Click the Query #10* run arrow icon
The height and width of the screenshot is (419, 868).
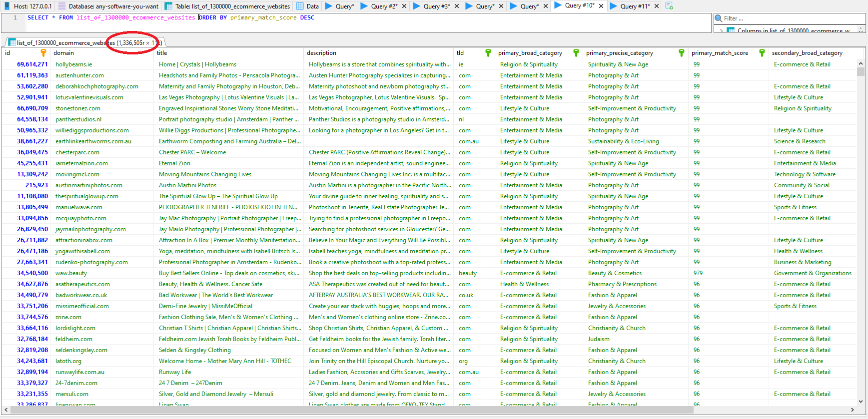558,5
